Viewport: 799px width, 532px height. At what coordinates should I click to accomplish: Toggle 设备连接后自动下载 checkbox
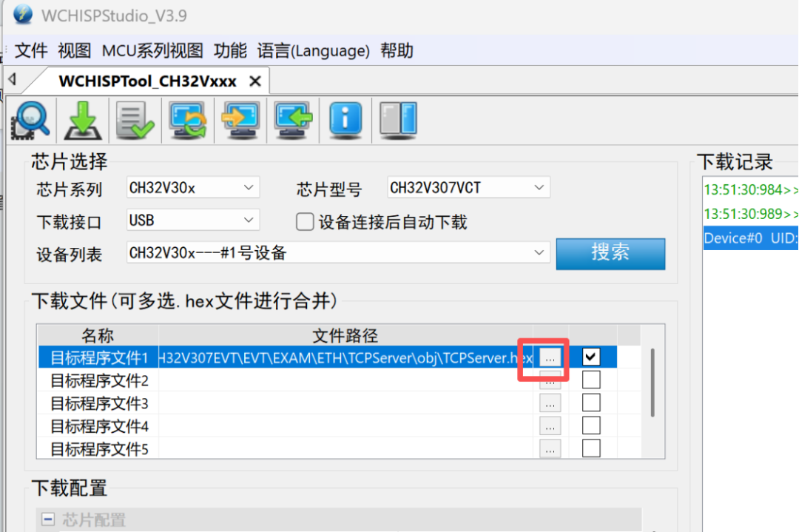[x=305, y=222]
